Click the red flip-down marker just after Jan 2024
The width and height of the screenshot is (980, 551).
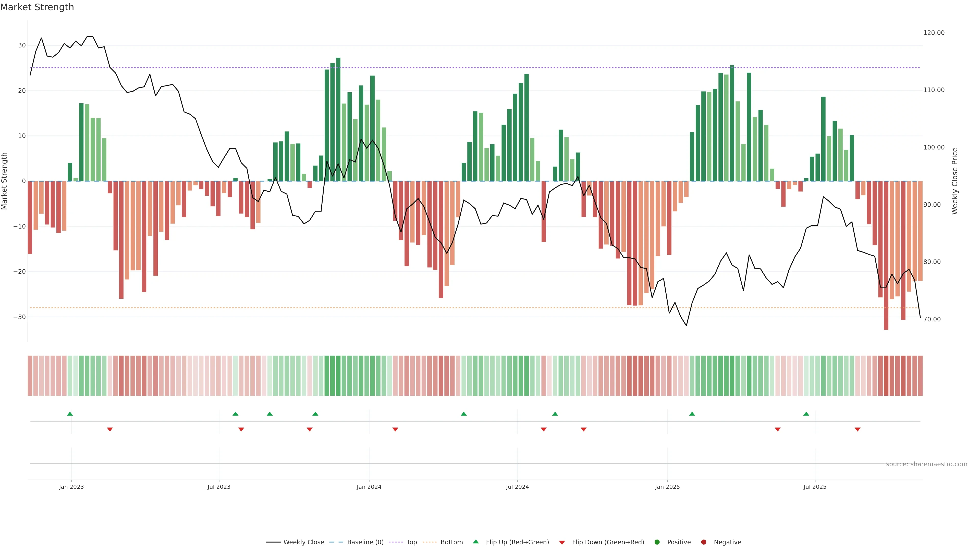click(x=395, y=429)
